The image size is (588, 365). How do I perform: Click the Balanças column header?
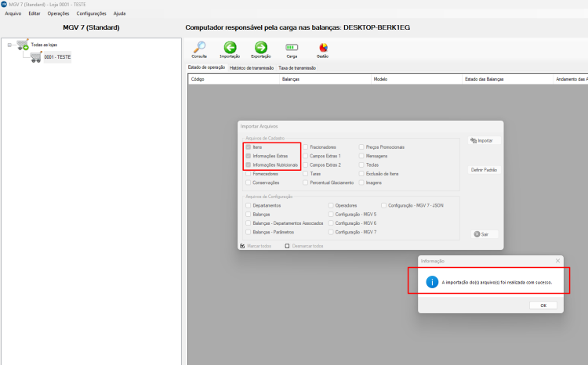[325, 79]
